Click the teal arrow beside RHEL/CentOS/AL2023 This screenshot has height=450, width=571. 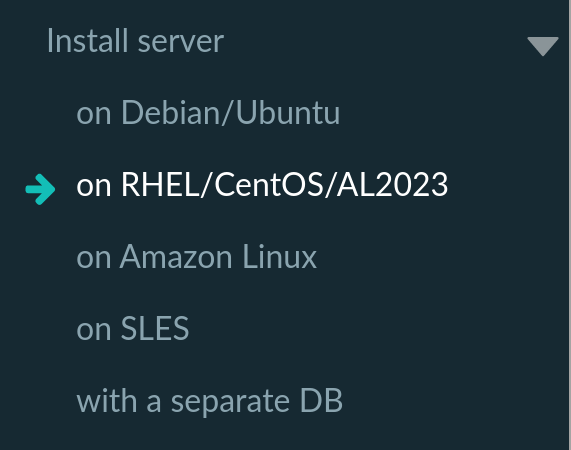click(x=40, y=189)
